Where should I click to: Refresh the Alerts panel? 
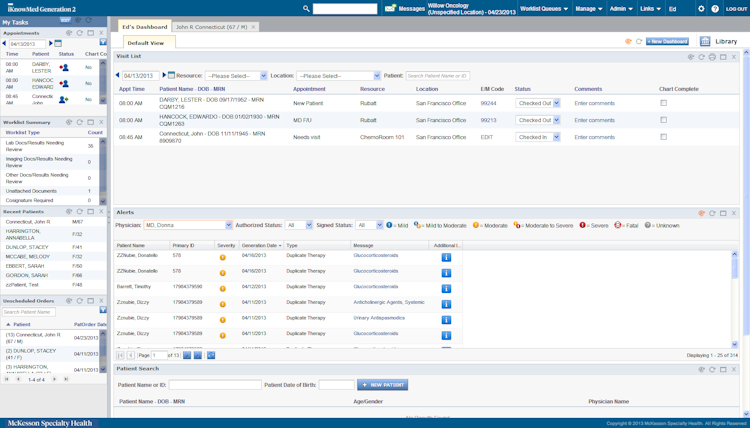click(x=712, y=213)
